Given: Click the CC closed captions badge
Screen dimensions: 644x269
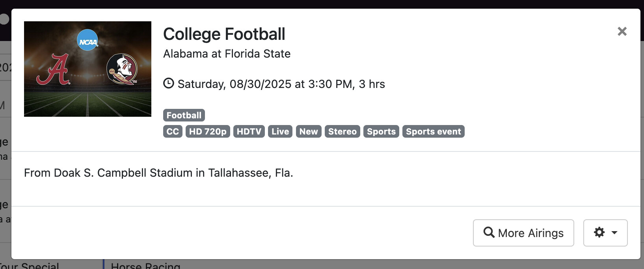Looking at the screenshot, I should click(173, 131).
